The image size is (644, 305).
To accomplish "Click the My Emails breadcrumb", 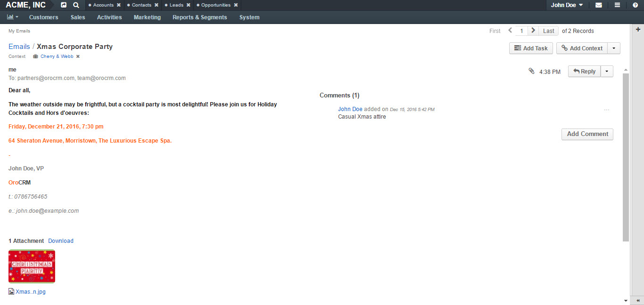I will click(19, 31).
